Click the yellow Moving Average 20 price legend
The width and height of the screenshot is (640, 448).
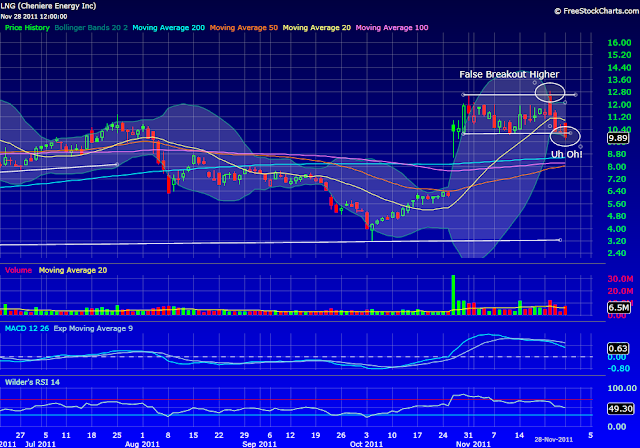click(317, 28)
